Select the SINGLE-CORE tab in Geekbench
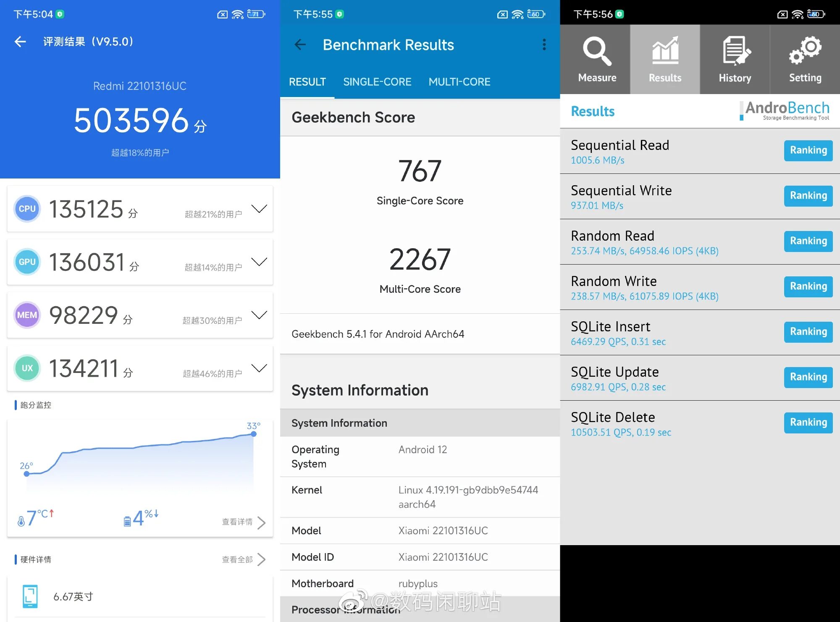 (377, 81)
